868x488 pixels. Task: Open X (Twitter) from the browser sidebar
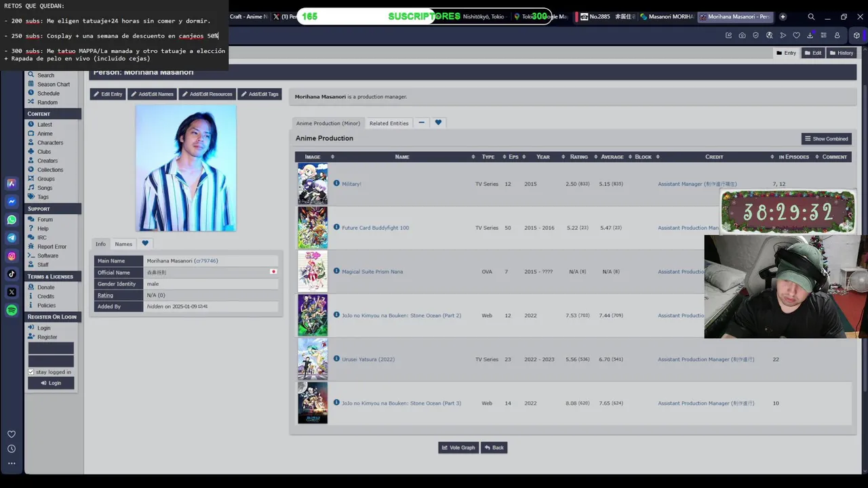(12, 292)
